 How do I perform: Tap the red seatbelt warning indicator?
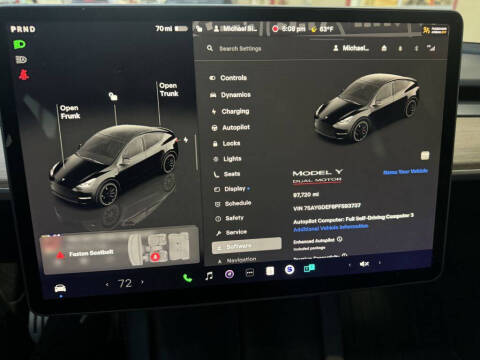tap(24, 74)
